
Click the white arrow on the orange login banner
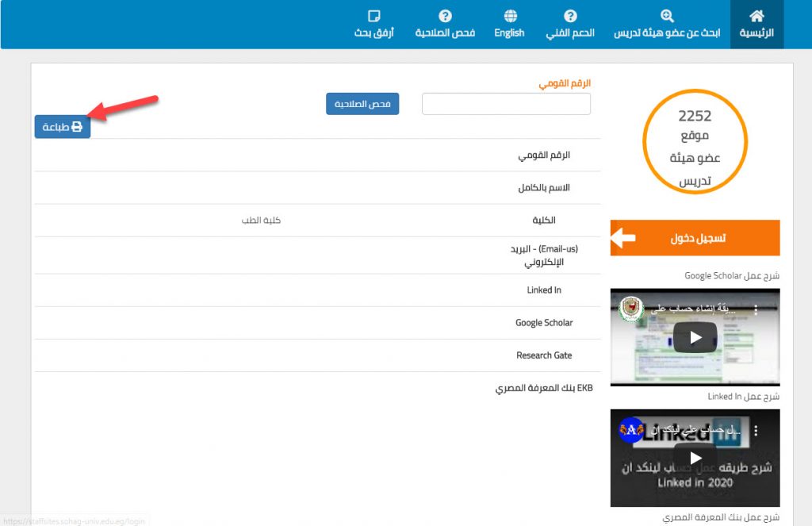point(624,238)
